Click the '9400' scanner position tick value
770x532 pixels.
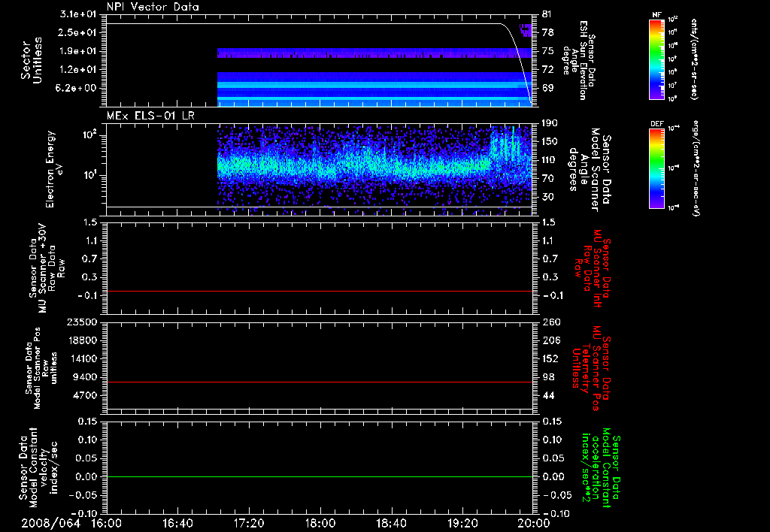pos(85,377)
